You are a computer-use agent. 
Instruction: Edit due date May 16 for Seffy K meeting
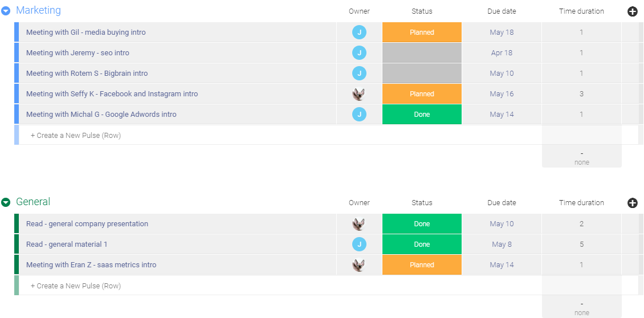click(x=502, y=94)
